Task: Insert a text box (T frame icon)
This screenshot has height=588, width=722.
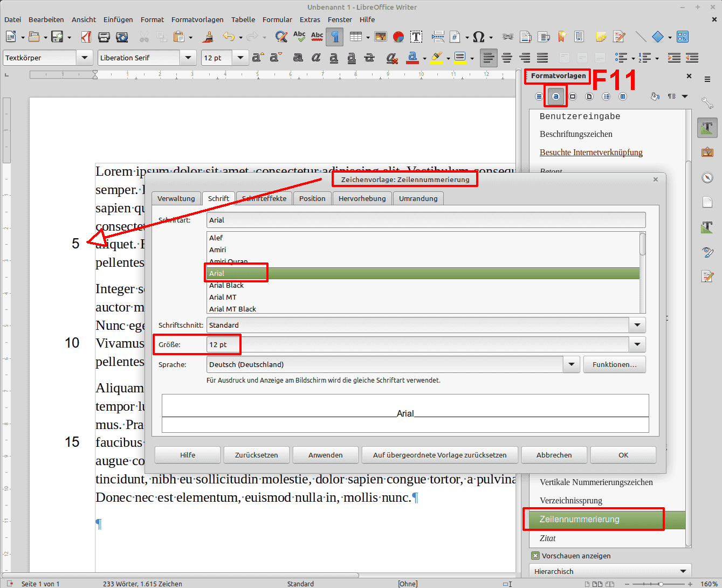Action: pyautogui.click(x=416, y=37)
